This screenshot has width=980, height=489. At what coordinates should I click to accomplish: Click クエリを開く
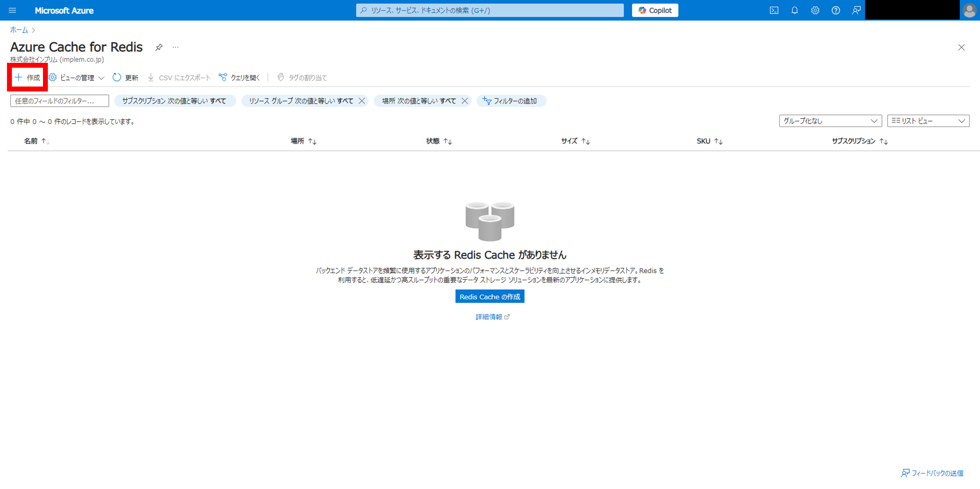[x=239, y=77]
